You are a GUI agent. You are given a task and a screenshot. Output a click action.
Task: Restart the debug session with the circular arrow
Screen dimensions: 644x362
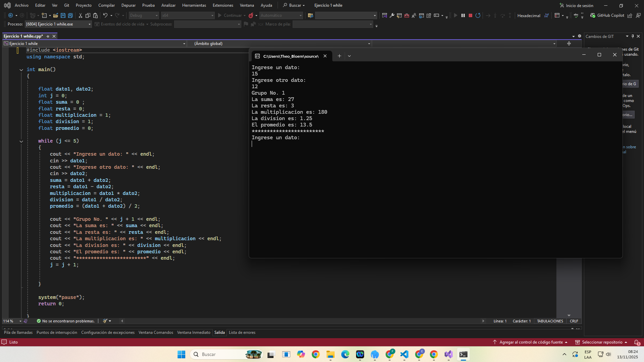pos(478,15)
